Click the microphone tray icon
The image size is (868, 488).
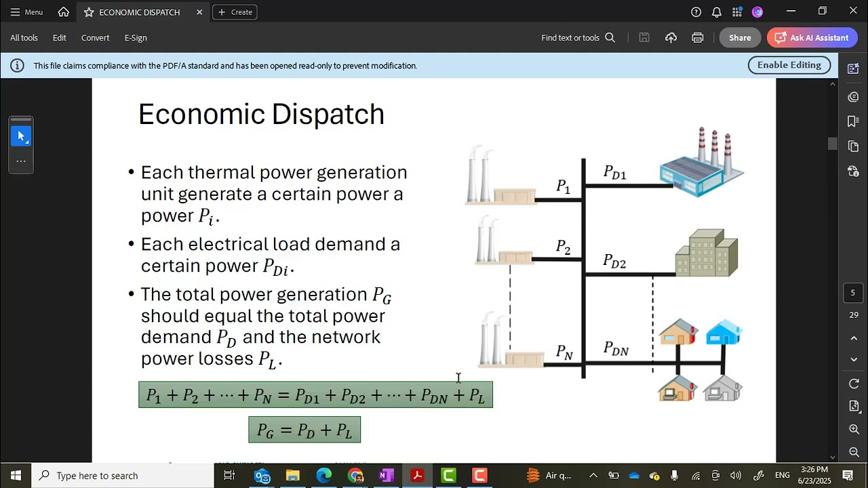674,476
